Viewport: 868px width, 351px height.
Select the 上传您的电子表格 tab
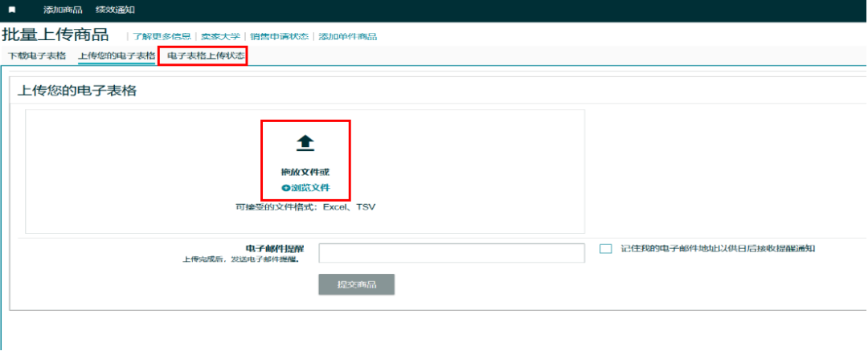[117, 56]
